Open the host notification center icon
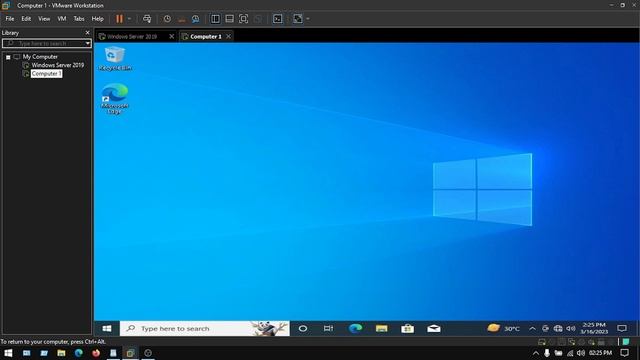The image size is (640, 360). 624,353
